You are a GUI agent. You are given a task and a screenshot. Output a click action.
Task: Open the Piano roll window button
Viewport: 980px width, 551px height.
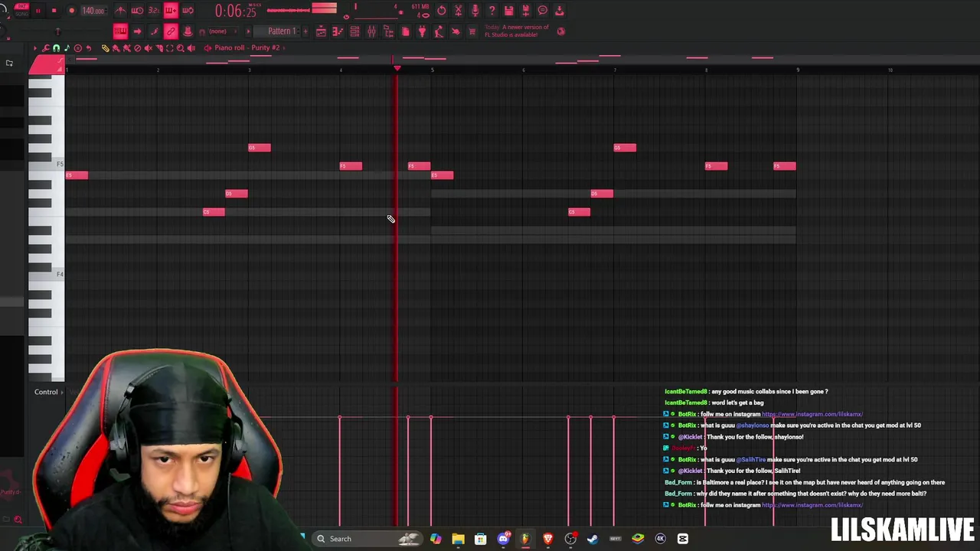pos(338,31)
